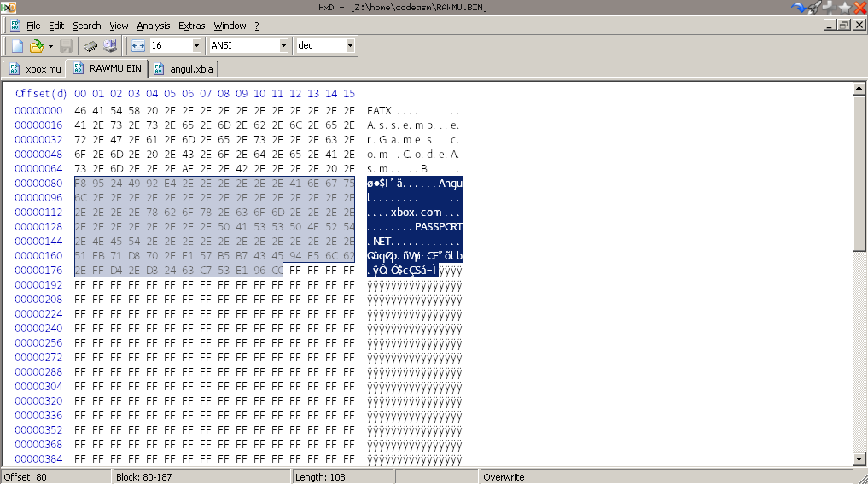The width and height of the screenshot is (868, 484).
Task: Click status bar Offset: 80
Action: [x=56, y=477]
